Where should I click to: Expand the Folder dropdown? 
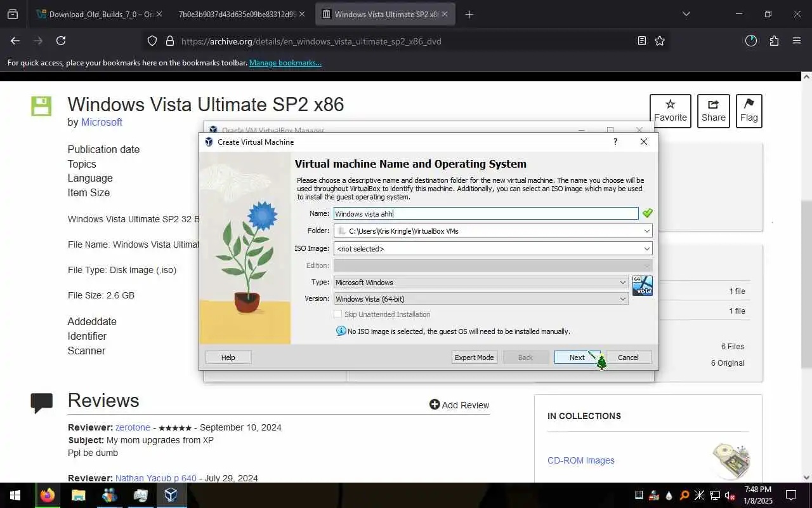point(646,231)
